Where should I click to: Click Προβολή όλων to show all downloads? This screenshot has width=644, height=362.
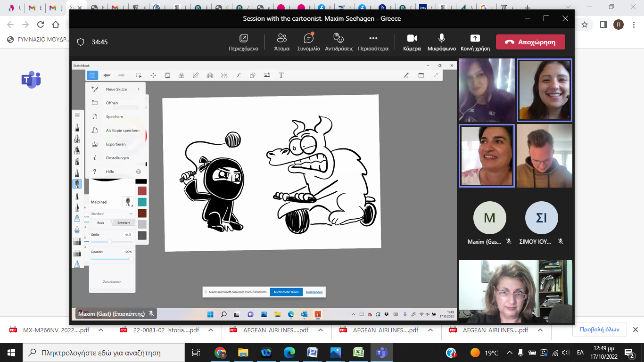[x=599, y=329]
